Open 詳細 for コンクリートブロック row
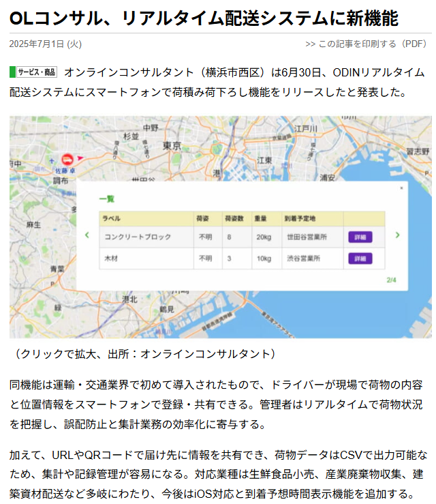The image size is (436, 504). tap(360, 237)
